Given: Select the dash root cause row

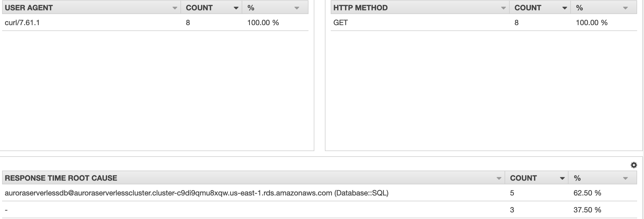Looking at the screenshot, I should point(320,210).
